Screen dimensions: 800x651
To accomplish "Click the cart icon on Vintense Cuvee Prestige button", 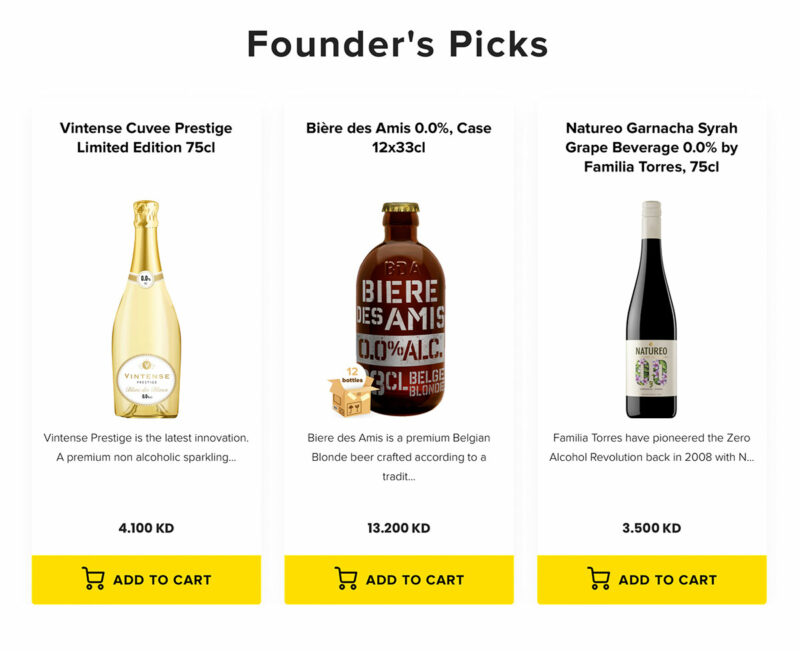I will (x=94, y=578).
